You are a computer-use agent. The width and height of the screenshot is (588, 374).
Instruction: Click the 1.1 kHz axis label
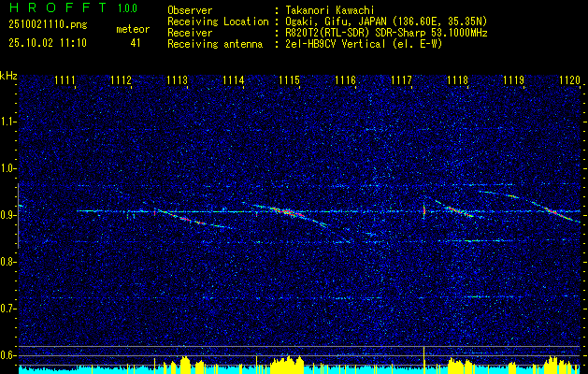pyautogui.click(x=7, y=122)
